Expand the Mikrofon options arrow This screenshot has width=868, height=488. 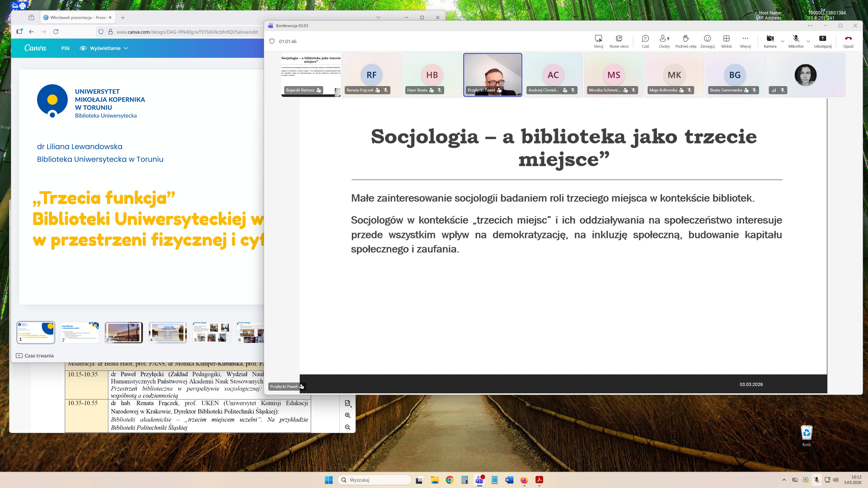(x=808, y=41)
